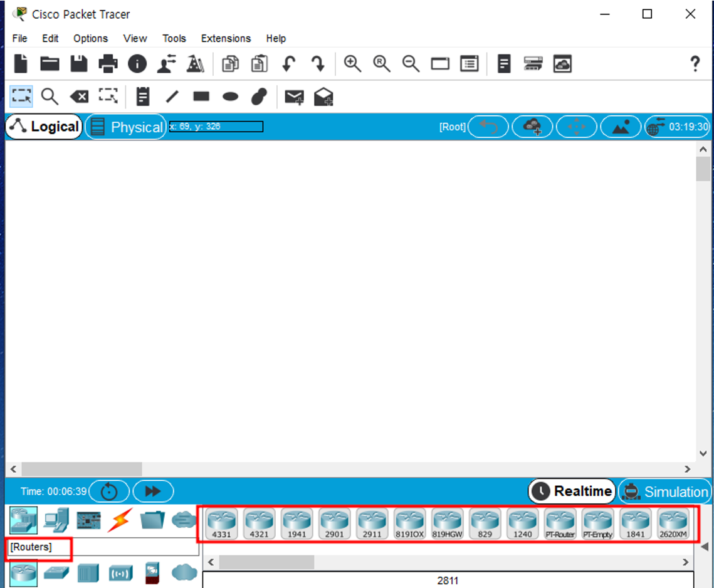Screen dimensions: 714x588
Task: Click the Power Cycle Devices button
Action: coord(109,491)
